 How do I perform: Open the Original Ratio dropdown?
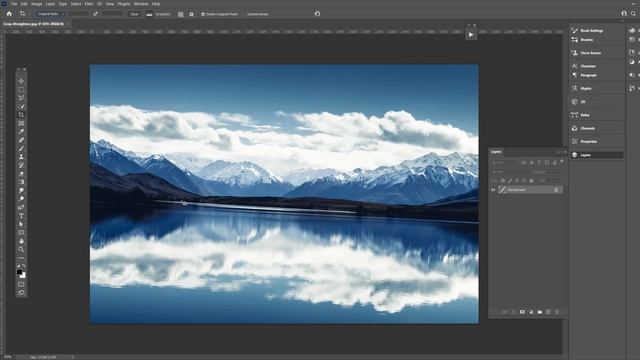tap(51, 14)
